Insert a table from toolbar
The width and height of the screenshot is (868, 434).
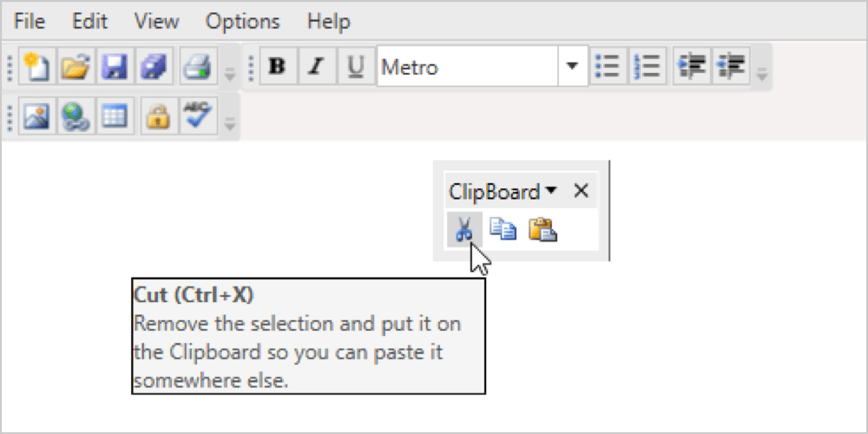pos(115,116)
